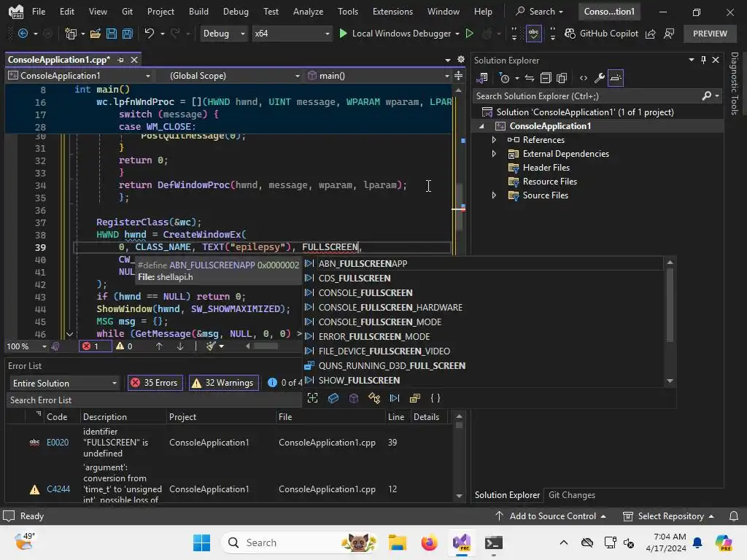Expand the Source Files node
Image resolution: width=747 pixels, height=560 pixels.
click(494, 195)
